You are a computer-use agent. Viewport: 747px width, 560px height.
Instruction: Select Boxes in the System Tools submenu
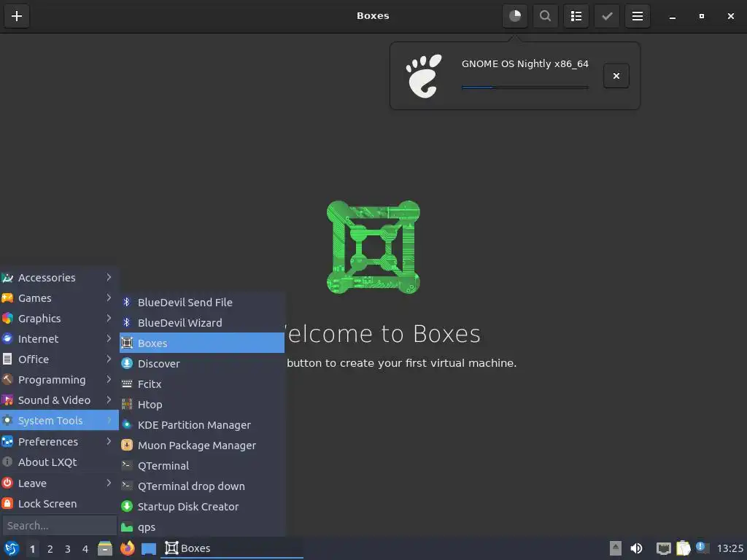pyautogui.click(x=202, y=343)
